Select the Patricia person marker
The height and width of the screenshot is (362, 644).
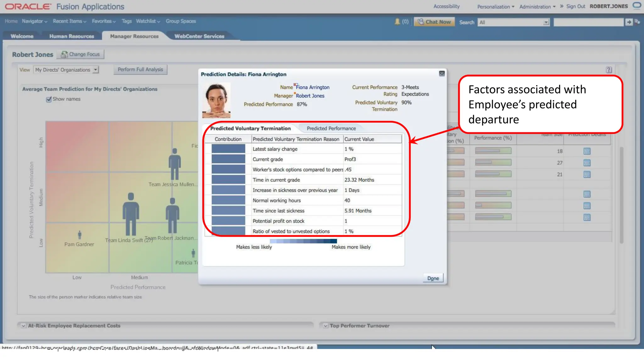[x=193, y=253]
